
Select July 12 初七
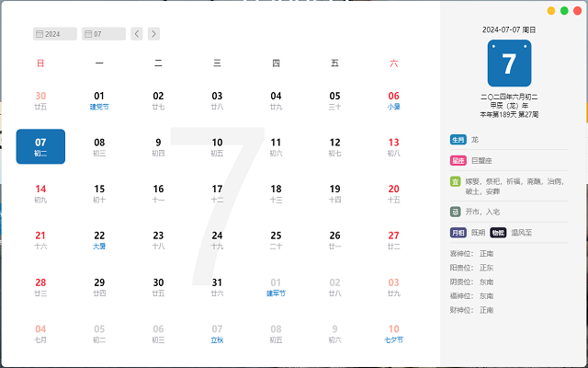coord(334,147)
